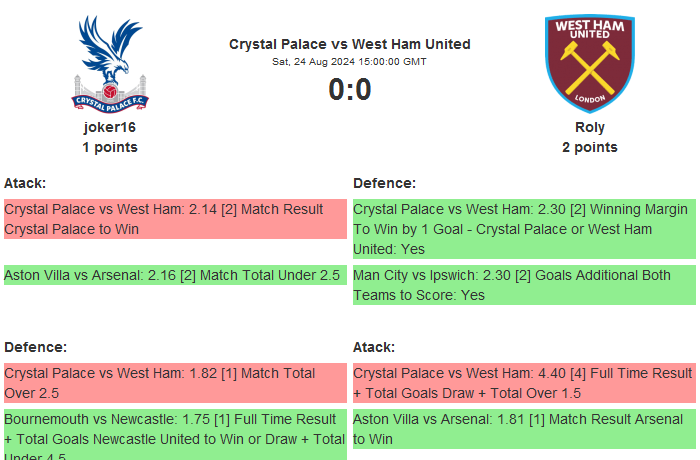The height and width of the screenshot is (460, 700).
Task: Select Winning Margin by 1 Goal bet
Action: (523, 229)
